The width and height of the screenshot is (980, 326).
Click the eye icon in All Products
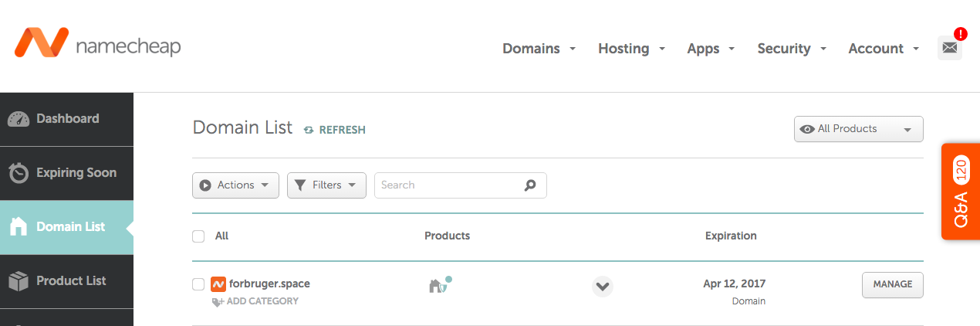(x=808, y=129)
